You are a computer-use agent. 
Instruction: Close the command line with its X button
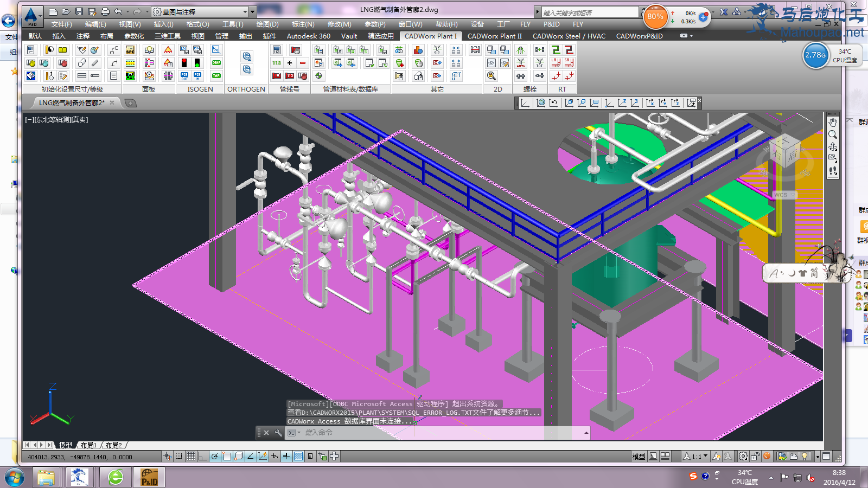(266, 433)
